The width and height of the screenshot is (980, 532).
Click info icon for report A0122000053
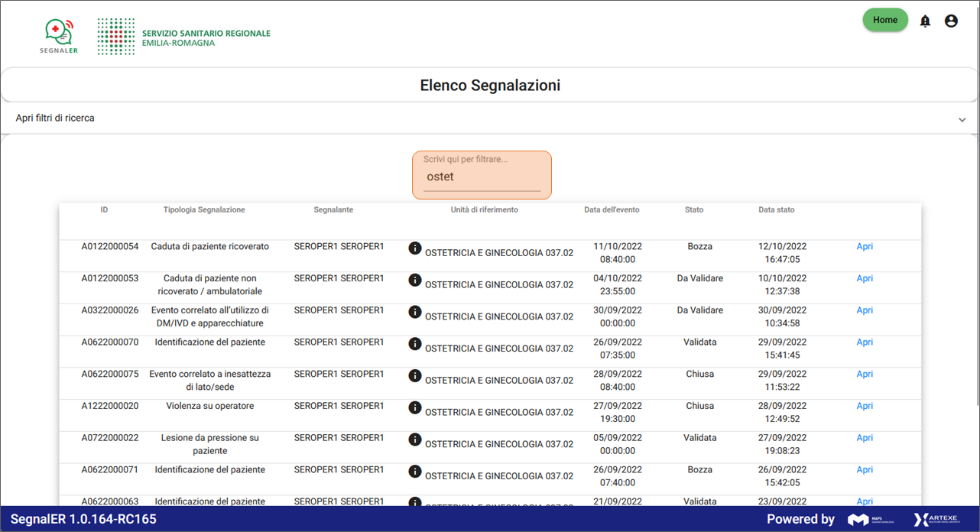point(415,280)
